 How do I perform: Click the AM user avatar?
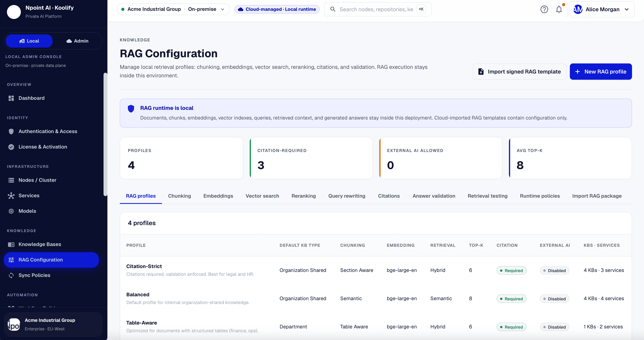578,9
